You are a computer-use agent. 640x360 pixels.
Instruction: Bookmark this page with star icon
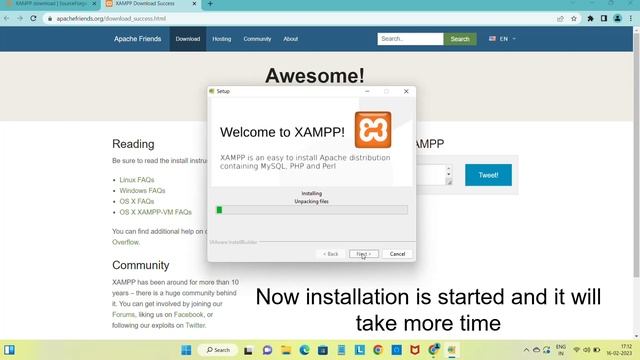(574, 18)
